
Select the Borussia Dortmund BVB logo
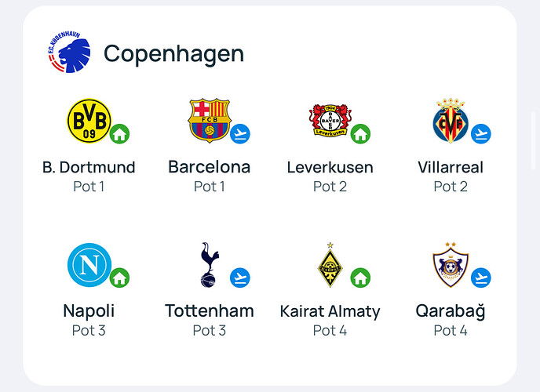(x=89, y=121)
